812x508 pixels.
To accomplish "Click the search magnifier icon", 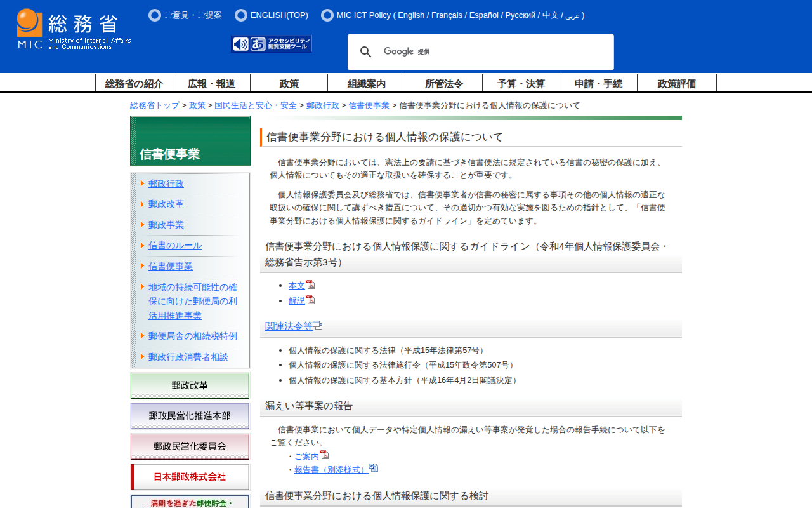I will point(366,52).
